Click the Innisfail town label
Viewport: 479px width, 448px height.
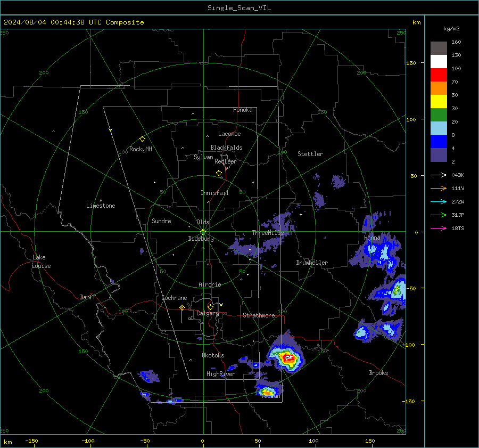pyautogui.click(x=214, y=193)
